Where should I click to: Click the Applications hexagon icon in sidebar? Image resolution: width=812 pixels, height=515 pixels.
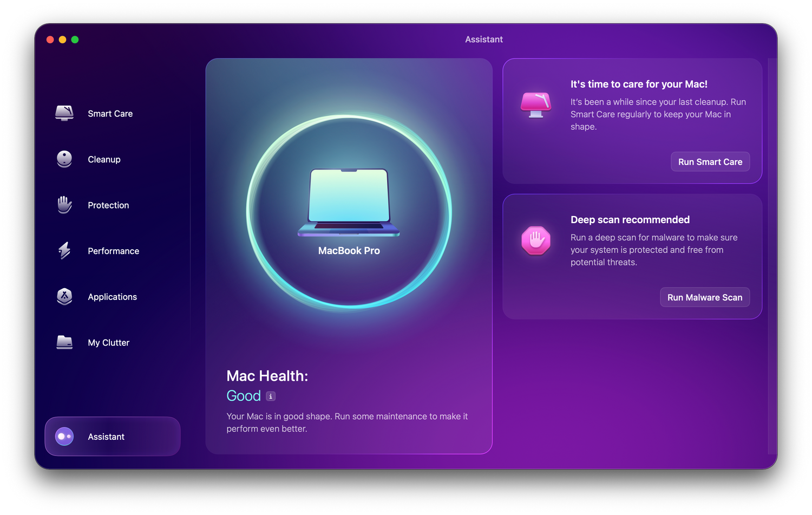pos(64,297)
